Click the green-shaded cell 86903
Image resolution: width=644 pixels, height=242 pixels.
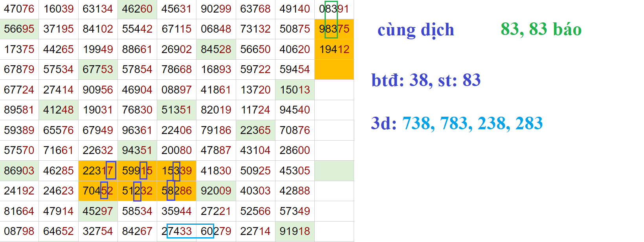pos(19,170)
